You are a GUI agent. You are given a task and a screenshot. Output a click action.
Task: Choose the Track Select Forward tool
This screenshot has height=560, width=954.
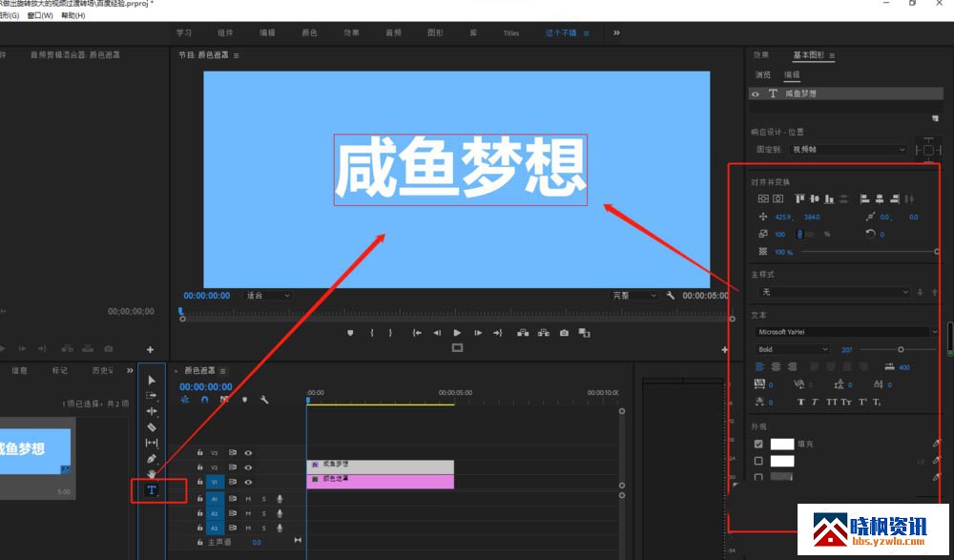click(x=152, y=396)
